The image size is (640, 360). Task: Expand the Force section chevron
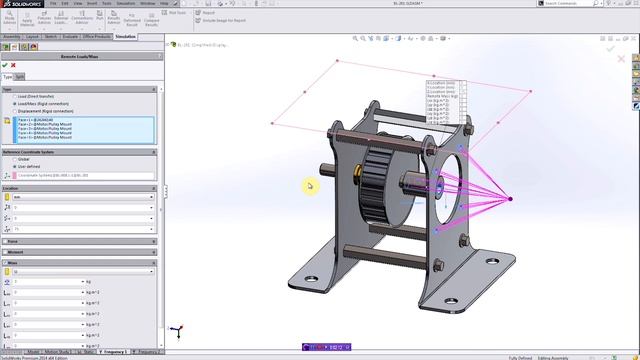154,242
